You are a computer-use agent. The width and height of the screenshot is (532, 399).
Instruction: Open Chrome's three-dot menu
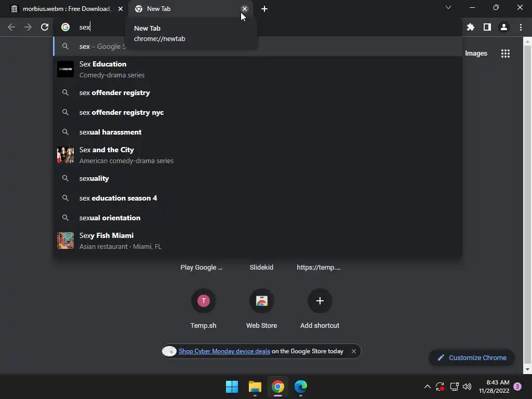pyautogui.click(x=521, y=27)
